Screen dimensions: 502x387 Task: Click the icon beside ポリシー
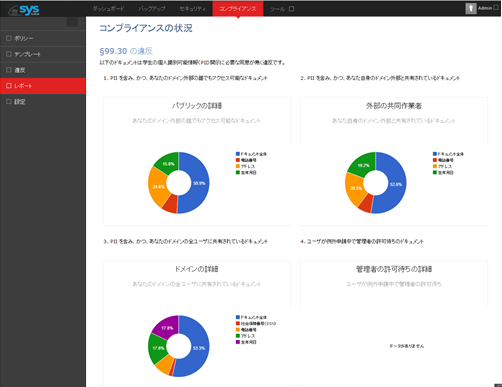tap(9, 38)
